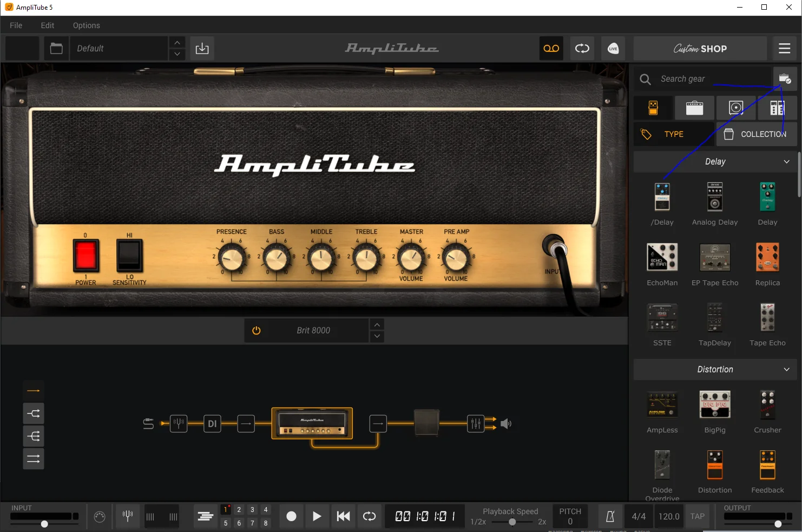Select the three-way split routing layout
This screenshot has width=802, height=532.
pyautogui.click(x=34, y=436)
